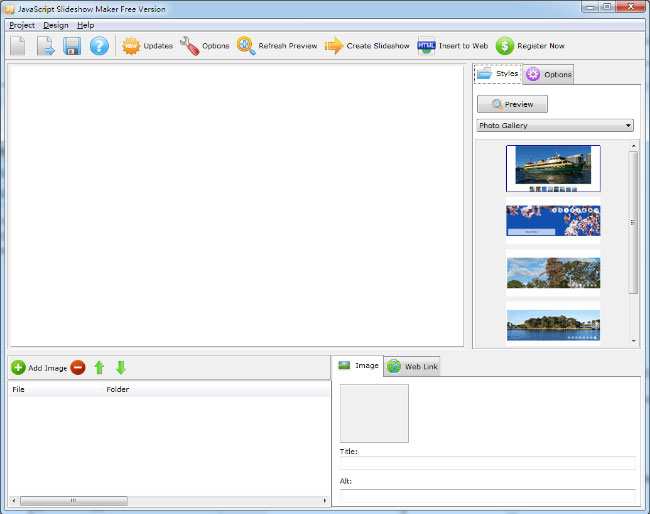
Task: Select the autumn trees style thumbnail
Action: (553, 273)
